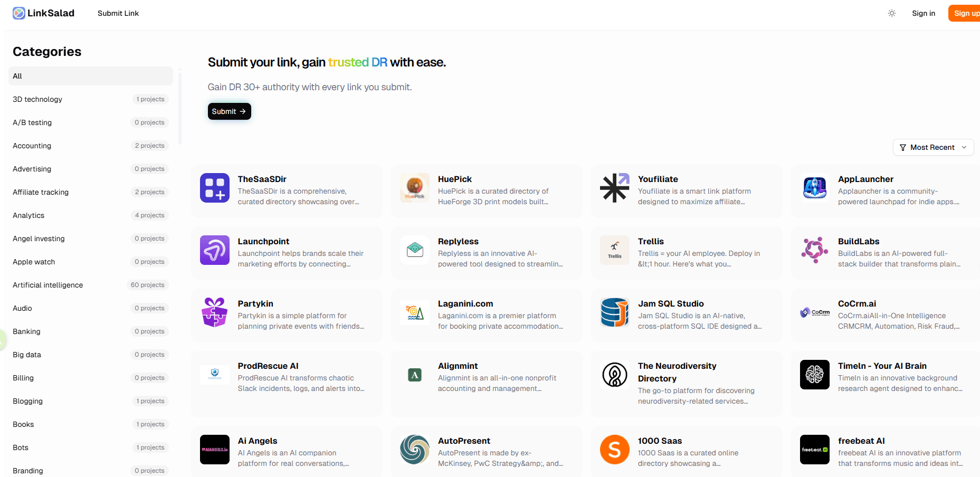Open Submit Link in top navigation
Image resolution: width=980 pixels, height=477 pixels.
pyautogui.click(x=118, y=13)
